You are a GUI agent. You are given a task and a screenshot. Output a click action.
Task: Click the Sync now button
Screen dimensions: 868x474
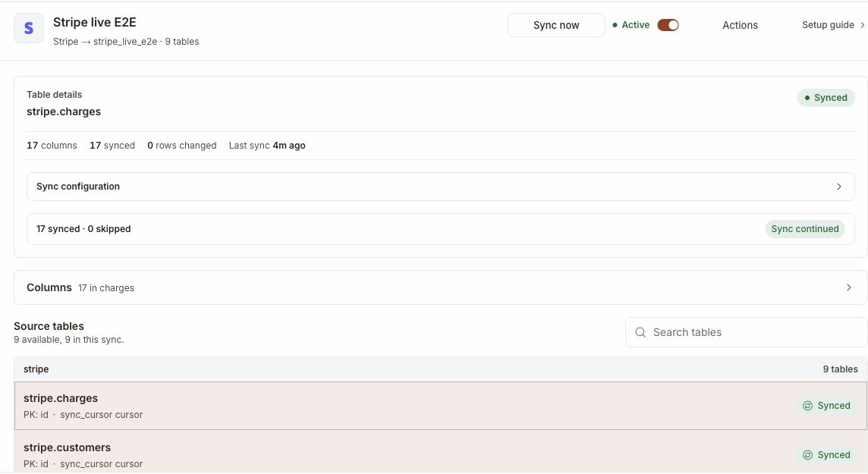click(556, 26)
